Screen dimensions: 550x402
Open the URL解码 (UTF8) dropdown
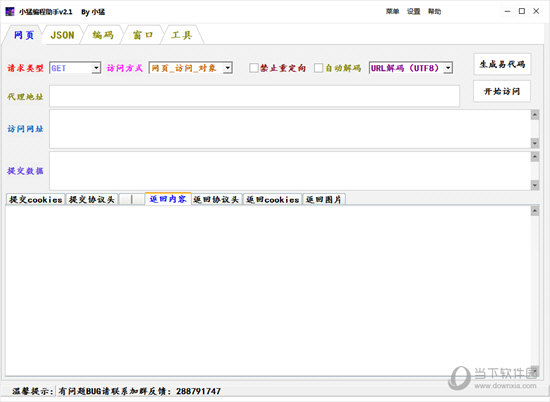pos(448,68)
